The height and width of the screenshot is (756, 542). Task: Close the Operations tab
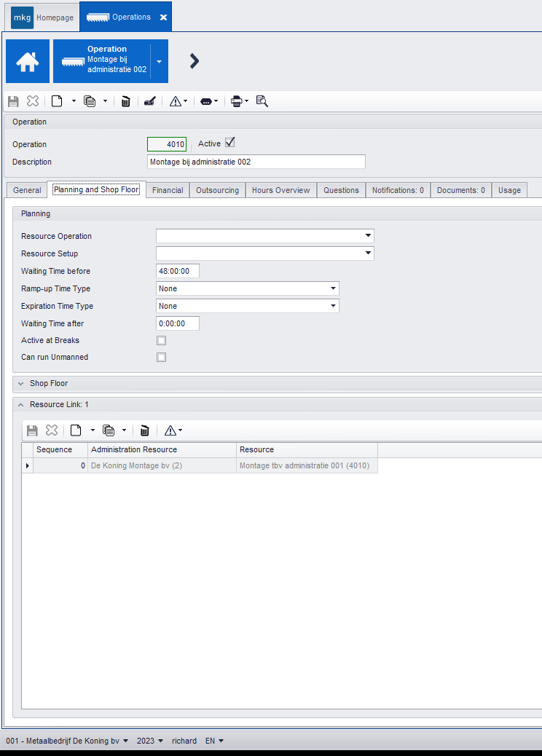(x=163, y=17)
